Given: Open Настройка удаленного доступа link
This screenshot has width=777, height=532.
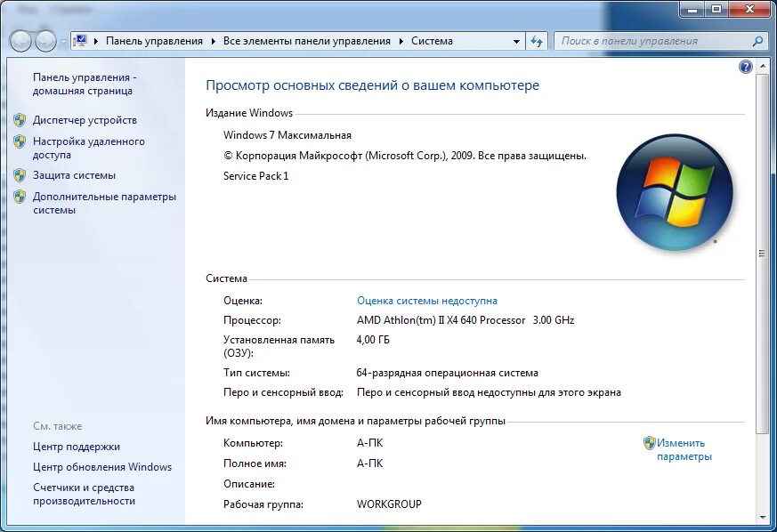Looking at the screenshot, I should pyautogui.click(x=89, y=148).
